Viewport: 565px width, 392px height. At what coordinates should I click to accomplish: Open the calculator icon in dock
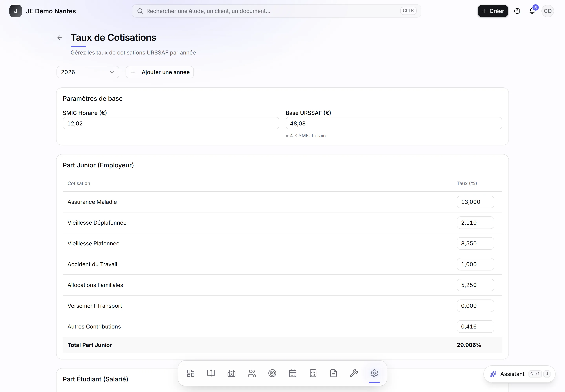313,373
